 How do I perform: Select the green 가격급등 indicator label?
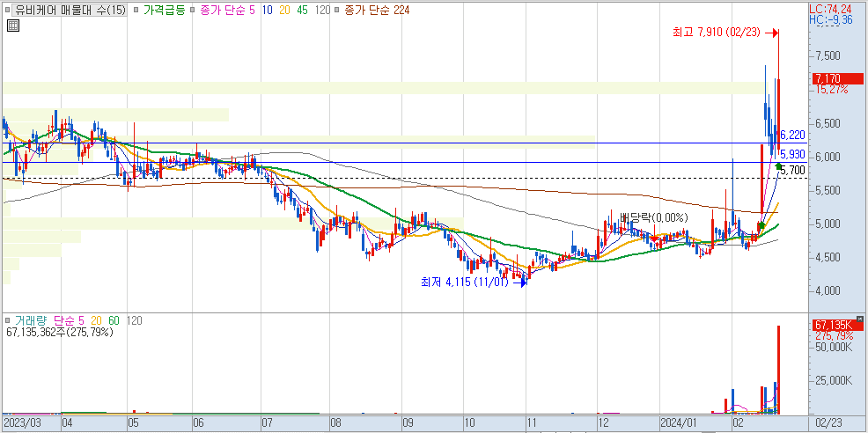[x=164, y=10]
